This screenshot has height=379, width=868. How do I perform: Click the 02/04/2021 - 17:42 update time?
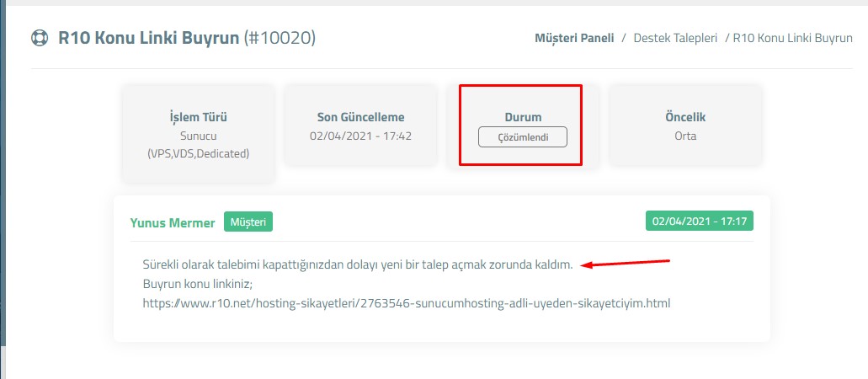(360, 136)
